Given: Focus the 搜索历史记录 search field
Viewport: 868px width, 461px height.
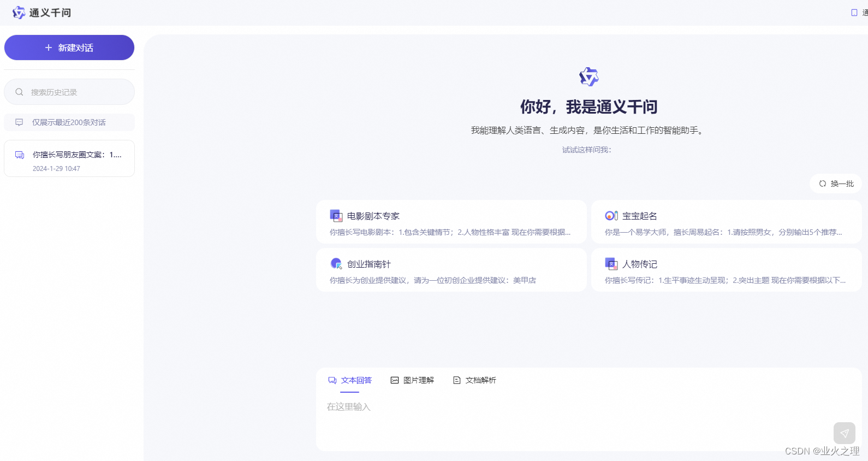Looking at the screenshot, I should point(69,92).
